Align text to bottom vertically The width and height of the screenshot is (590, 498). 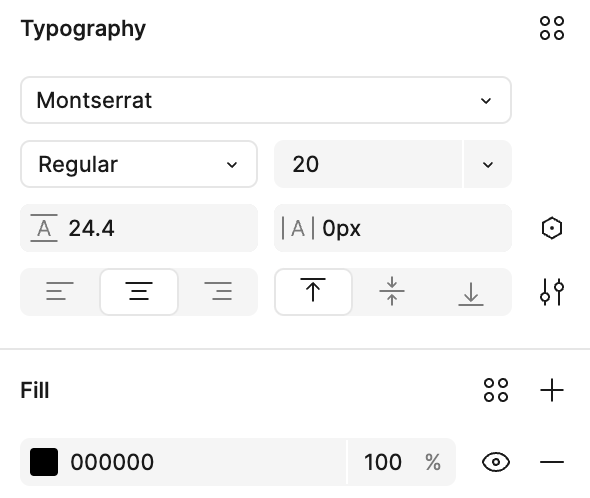pyautogui.click(x=471, y=292)
